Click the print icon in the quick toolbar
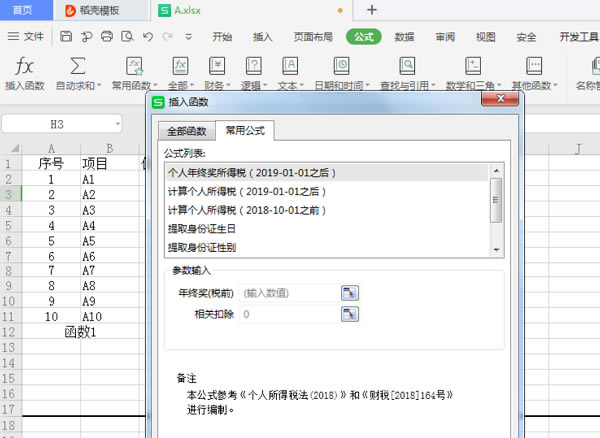 pyautogui.click(x=106, y=37)
